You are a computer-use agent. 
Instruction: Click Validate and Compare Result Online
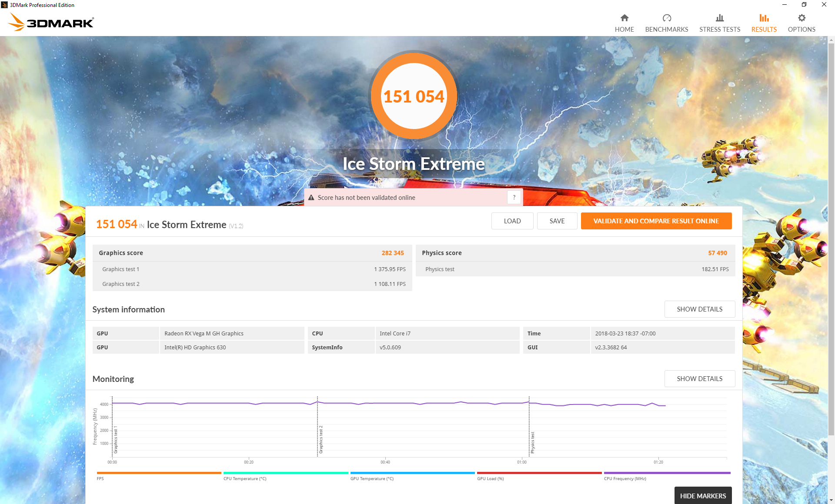pos(656,221)
